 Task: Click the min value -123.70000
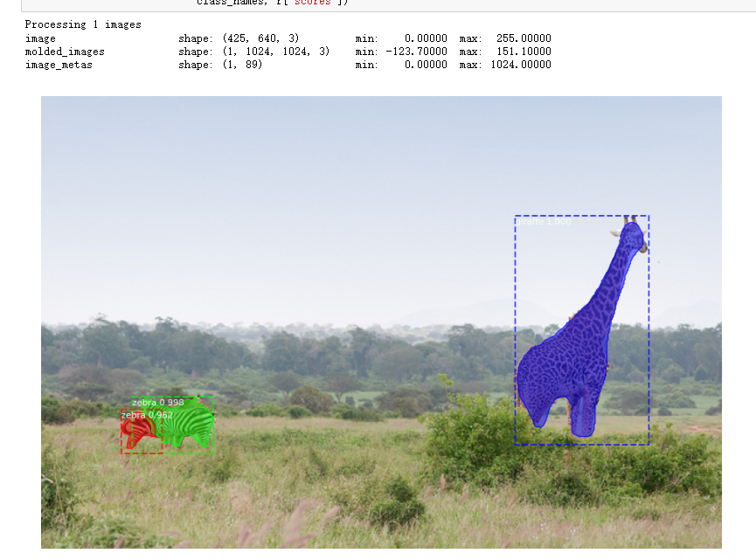click(416, 52)
